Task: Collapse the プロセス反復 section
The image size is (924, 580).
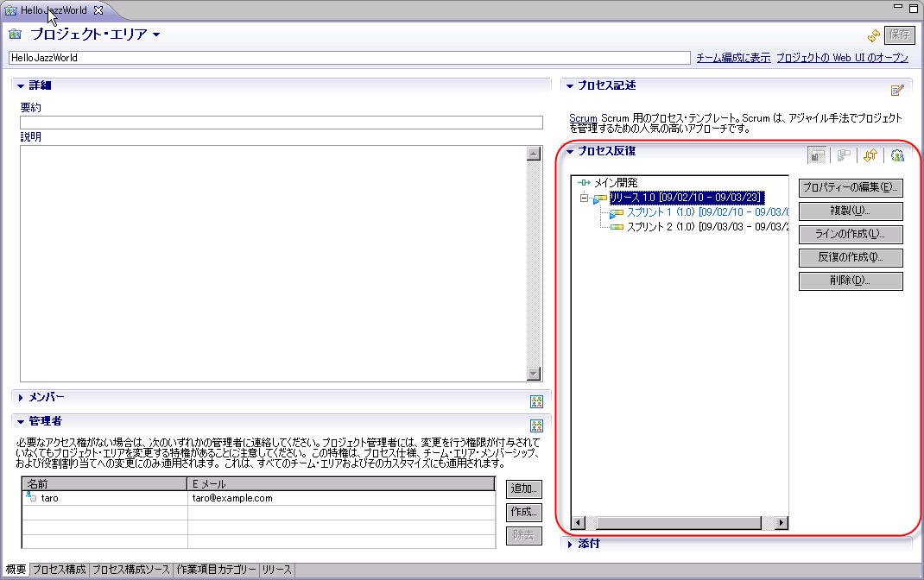Action: tap(570, 151)
